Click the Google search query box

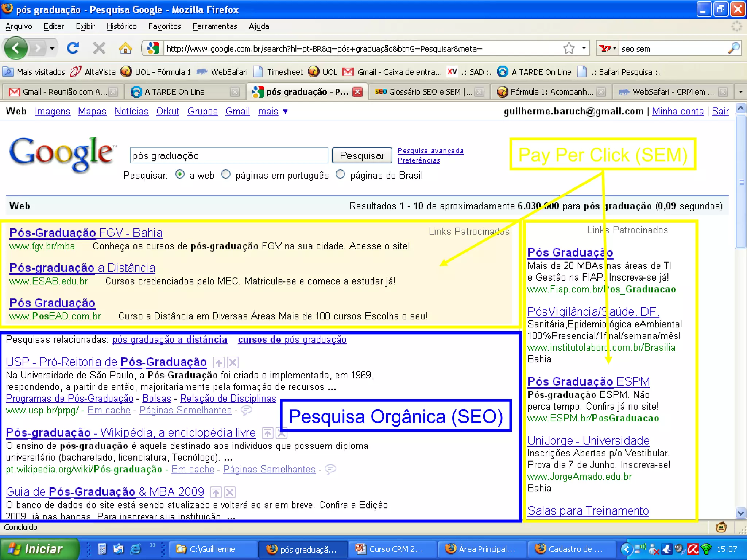click(229, 156)
